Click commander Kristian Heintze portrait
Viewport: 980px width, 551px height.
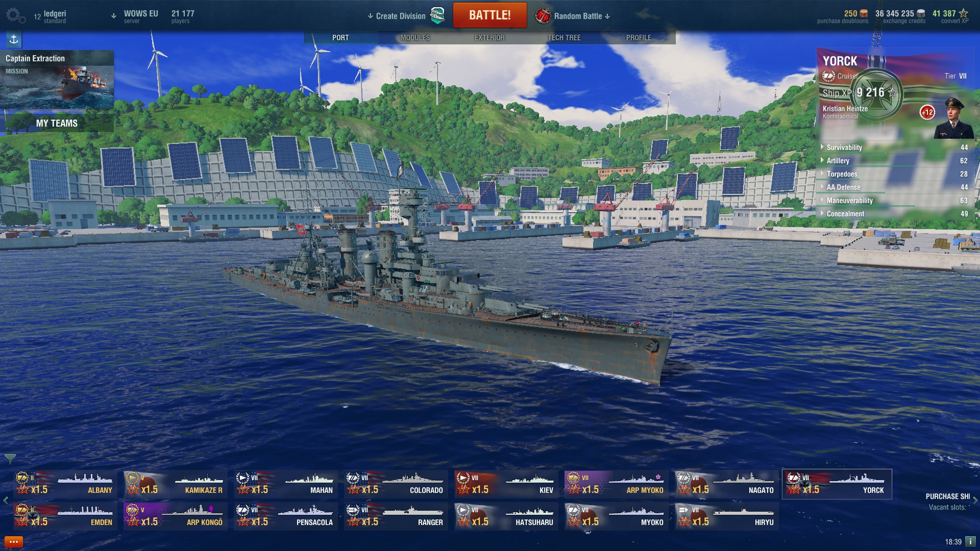[x=954, y=118]
